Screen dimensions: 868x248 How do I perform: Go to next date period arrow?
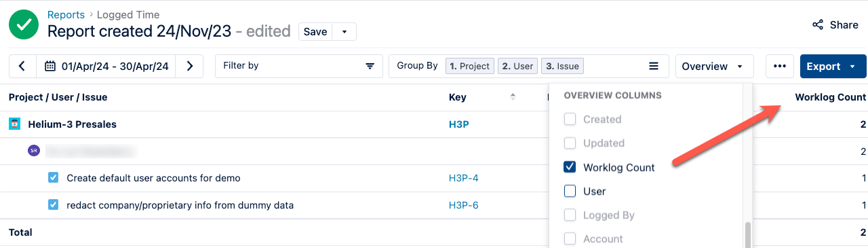pos(190,67)
